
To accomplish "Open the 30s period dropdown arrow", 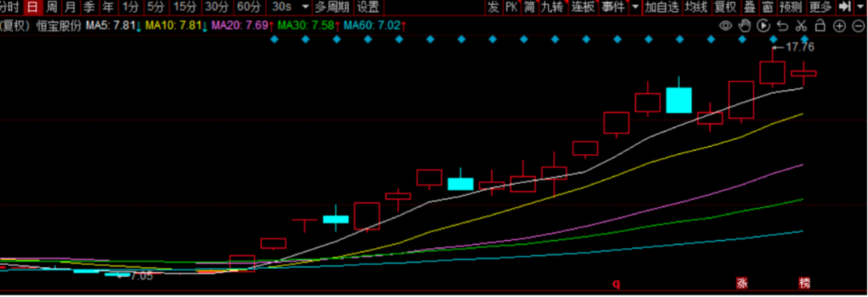I will coord(306,7).
